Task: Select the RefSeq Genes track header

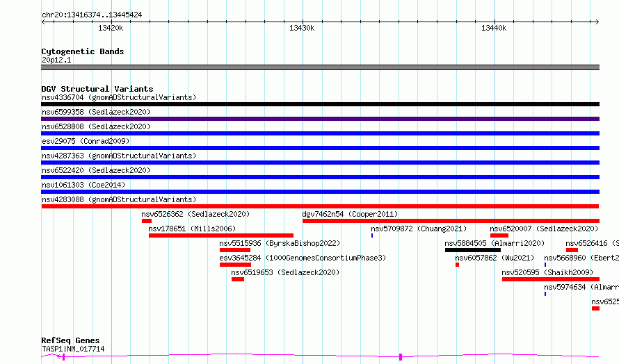Action: (x=70, y=340)
